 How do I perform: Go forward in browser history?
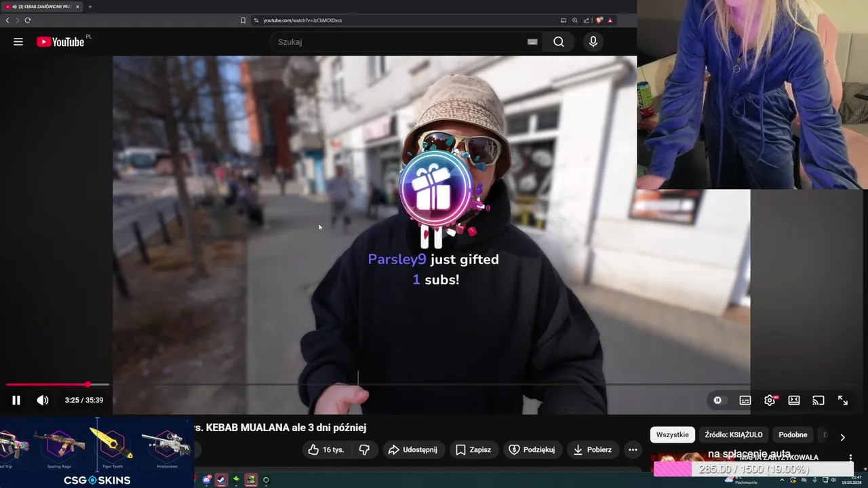pos(17,20)
